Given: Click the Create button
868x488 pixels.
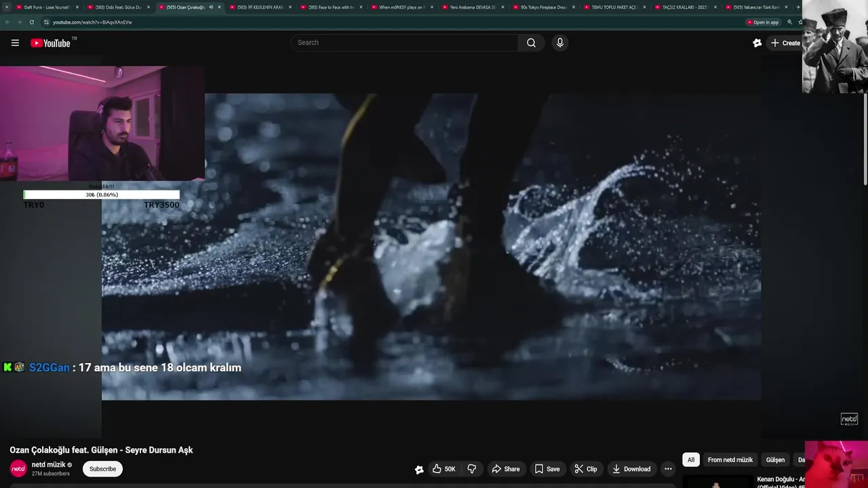Looking at the screenshot, I should tap(785, 43).
